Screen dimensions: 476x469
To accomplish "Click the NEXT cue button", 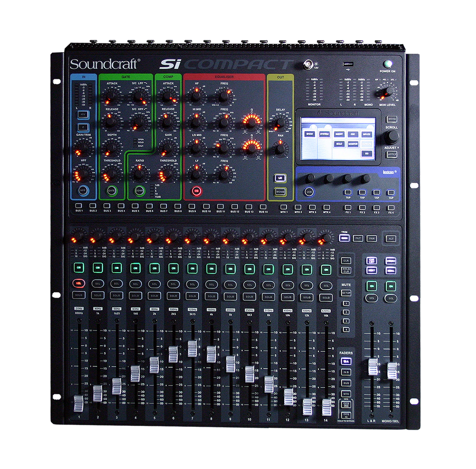I will click(x=371, y=270).
